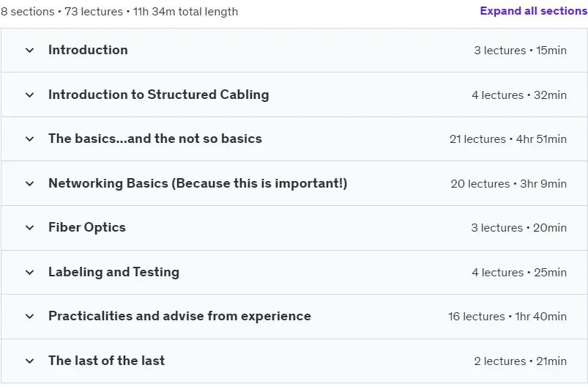Click the chevron for Practicalities and advise from experience
Image resolution: width=588 pixels, height=387 pixels.
coord(29,317)
